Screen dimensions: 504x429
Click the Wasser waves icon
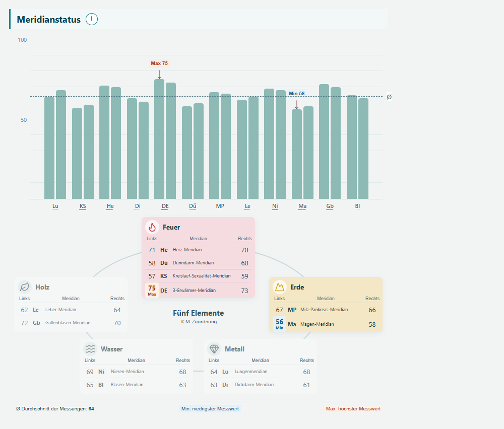[90, 349]
